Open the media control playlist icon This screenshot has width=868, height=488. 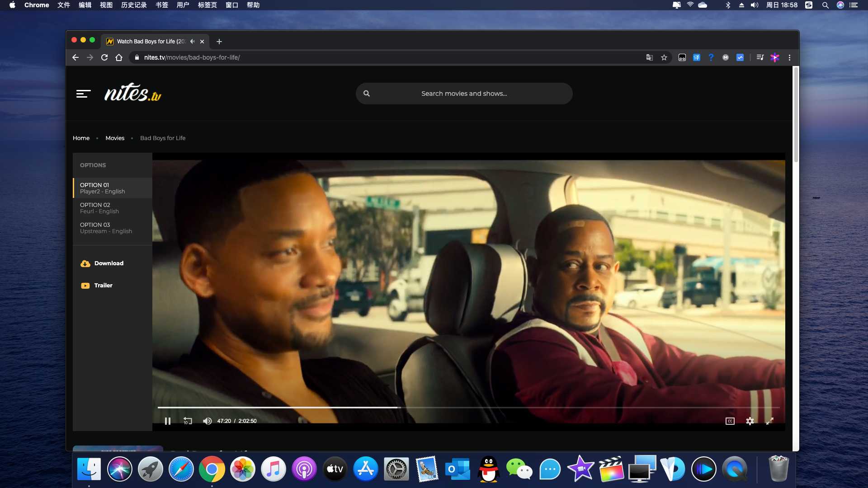pos(760,57)
